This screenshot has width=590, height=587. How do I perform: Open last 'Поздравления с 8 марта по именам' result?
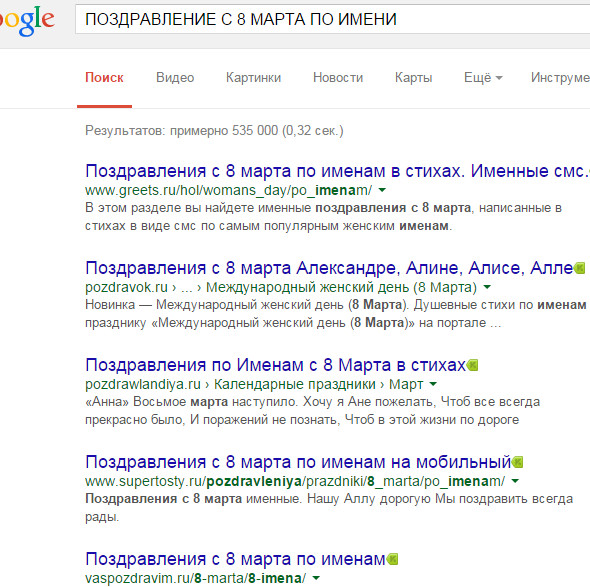(235, 559)
